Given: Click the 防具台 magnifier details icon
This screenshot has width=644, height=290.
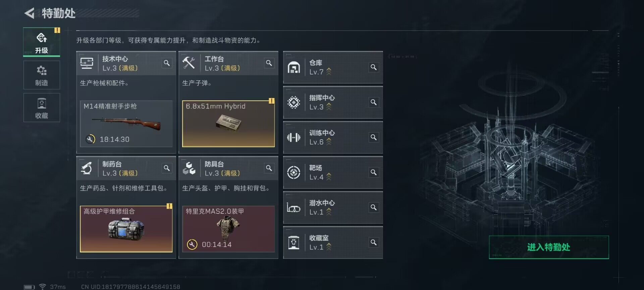Looking at the screenshot, I should pyautogui.click(x=269, y=168).
